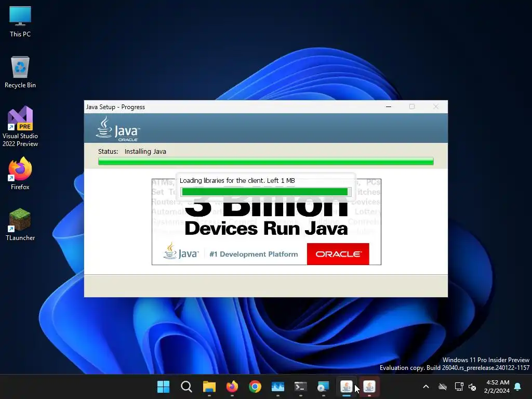Click the small Java logo in the banner

click(x=180, y=251)
